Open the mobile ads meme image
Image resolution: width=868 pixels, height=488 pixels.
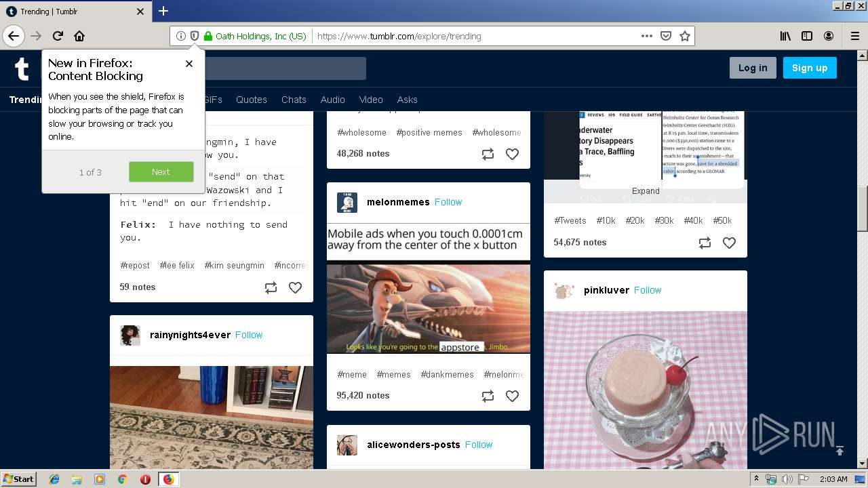point(429,289)
